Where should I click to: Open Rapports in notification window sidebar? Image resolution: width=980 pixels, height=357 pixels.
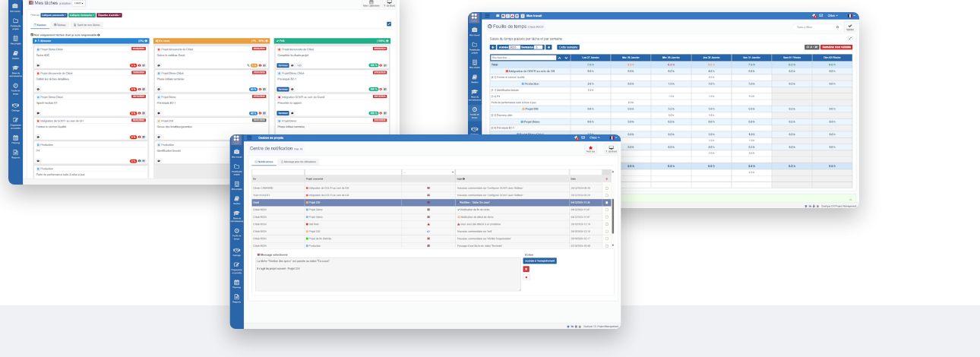click(237, 299)
